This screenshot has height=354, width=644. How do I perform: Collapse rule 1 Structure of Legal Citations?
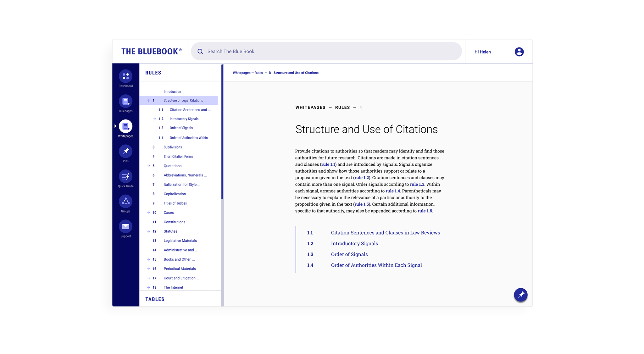tap(148, 101)
